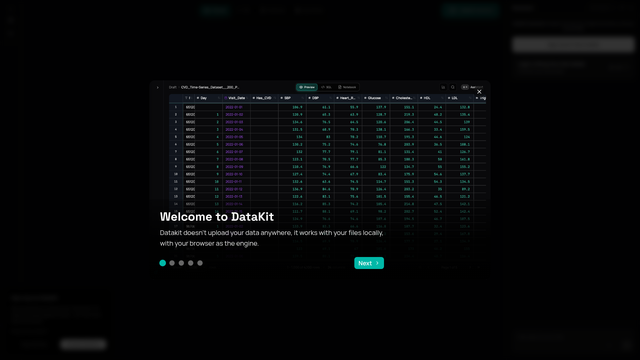Screen dimensions: 640x360
Task: Jump to the second onboarding step dot
Action: point(172,263)
